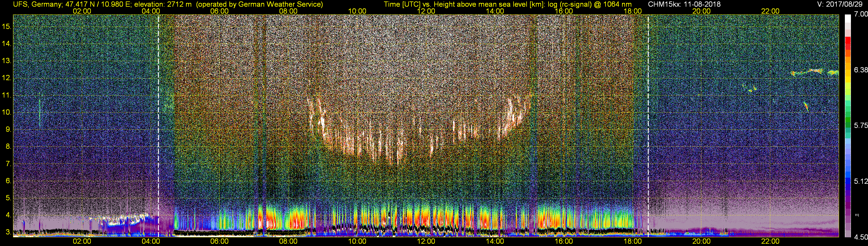Screen dimensions: 868x246
Task: Click the height axis label '8.'
Action: 8,147
